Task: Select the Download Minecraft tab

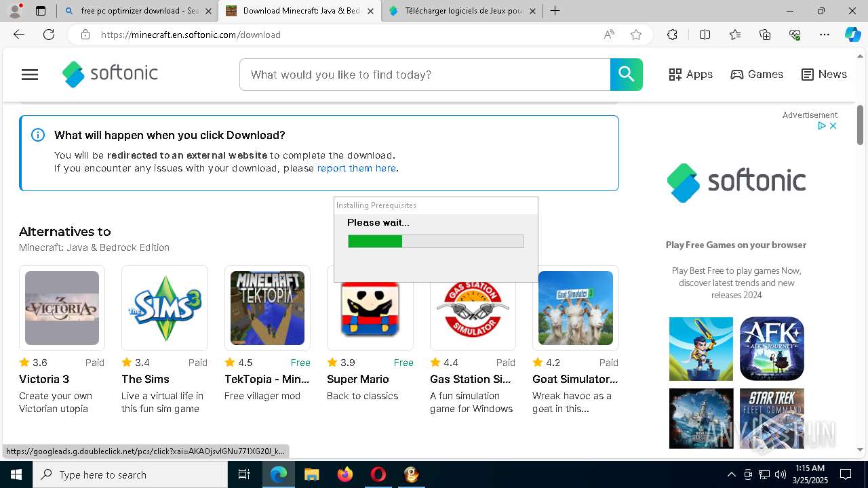Action: (298, 11)
